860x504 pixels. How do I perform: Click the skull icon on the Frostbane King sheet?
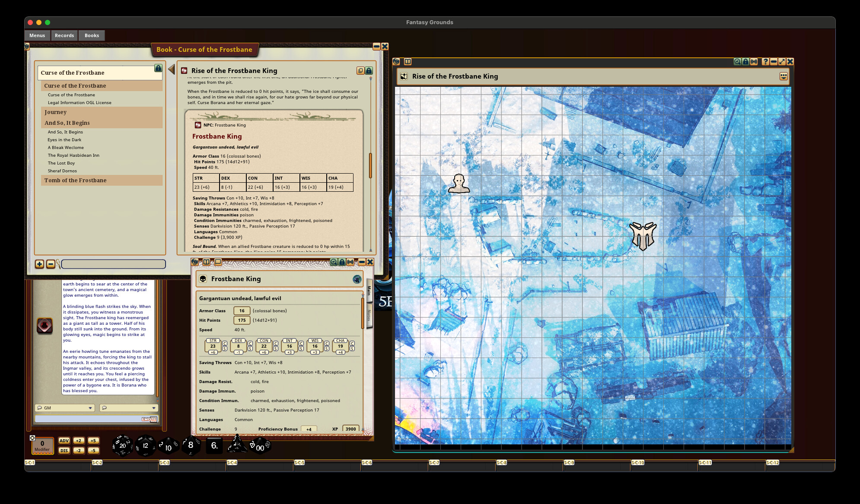[202, 279]
